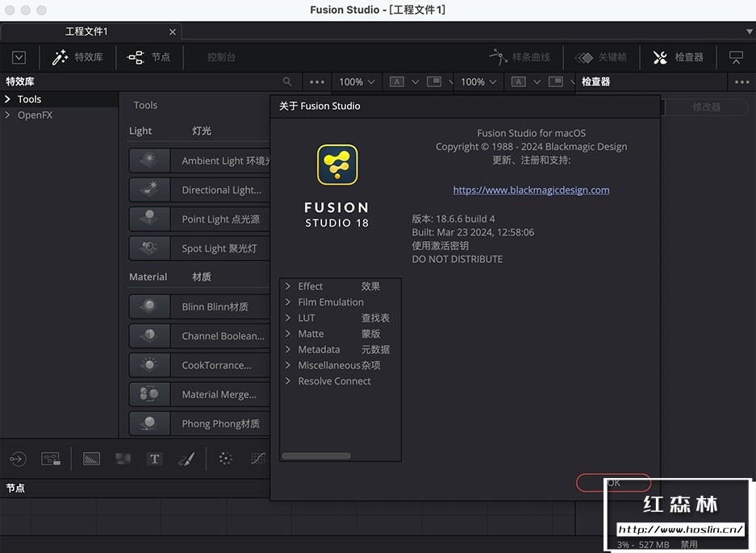The image size is (756, 553).
Task: Select the Directional Light tool
Action: [199, 189]
